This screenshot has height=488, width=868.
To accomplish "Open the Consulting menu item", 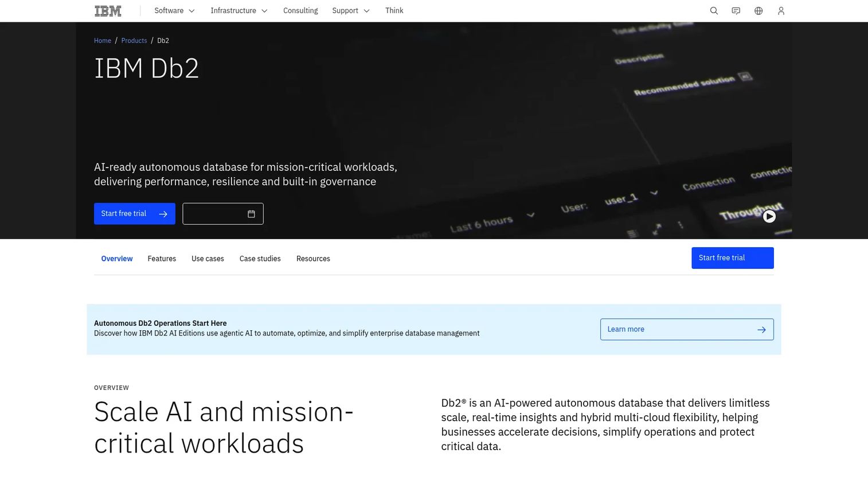I will point(300,11).
